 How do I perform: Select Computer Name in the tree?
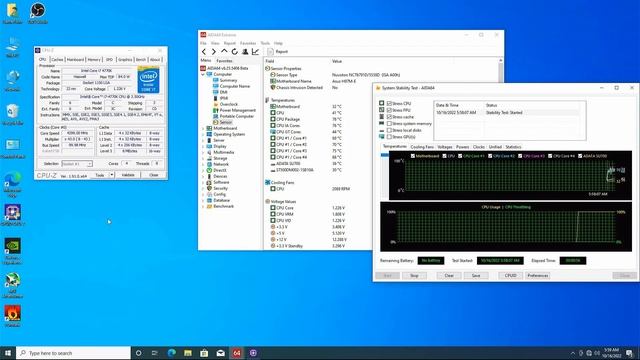click(235, 87)
